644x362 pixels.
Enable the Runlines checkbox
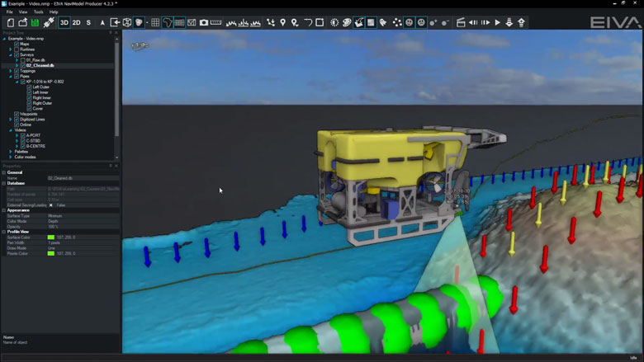[17, 49]
